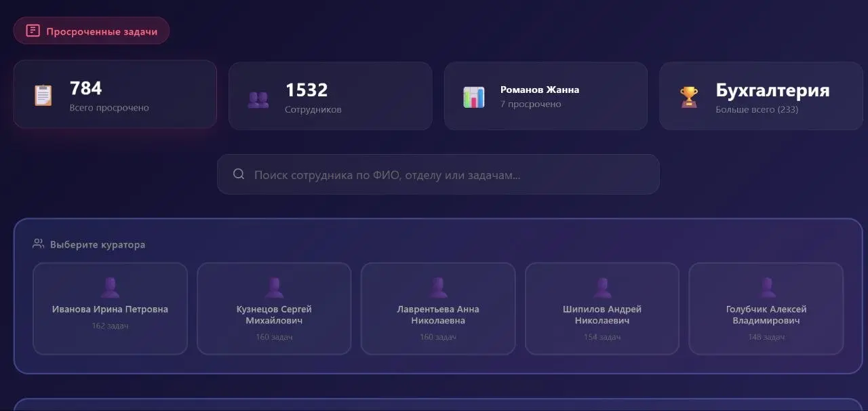Click avatar icon of Шипилов Андрей Николаевич
This screenshot has width=868, height=411.
602,288
